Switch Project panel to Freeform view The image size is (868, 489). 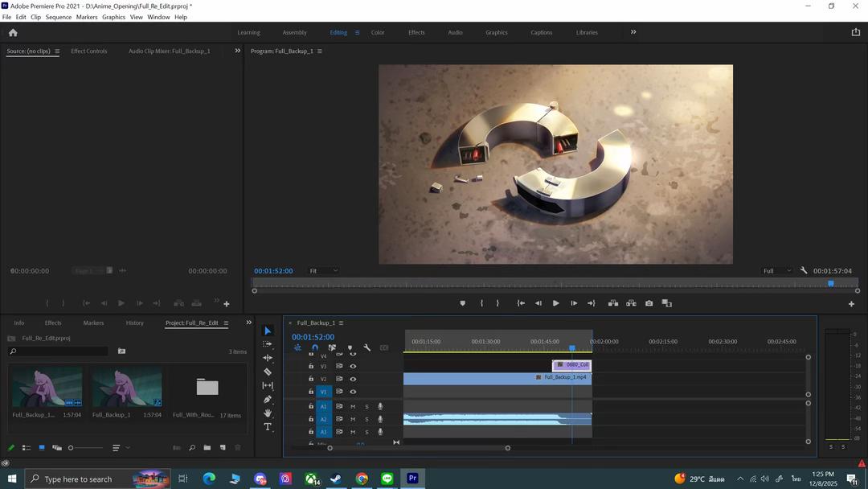pos(57,447)
